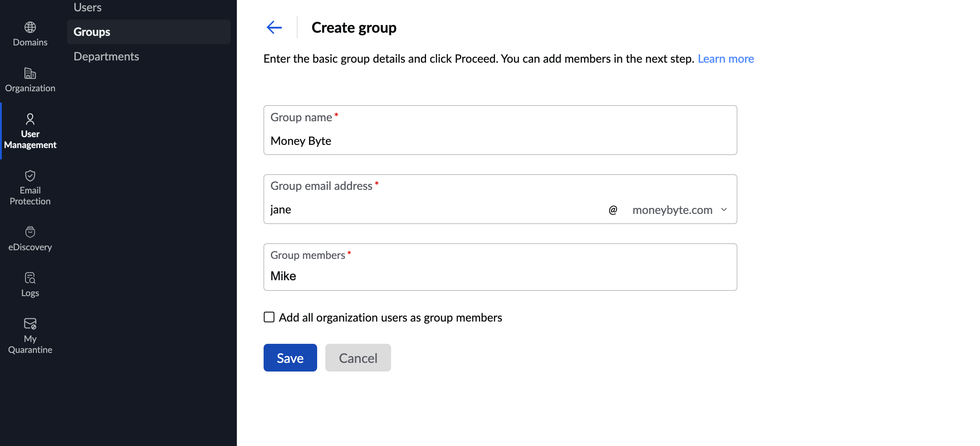Click into the Group email address field

pyautogui.click(x=436, y=210)
